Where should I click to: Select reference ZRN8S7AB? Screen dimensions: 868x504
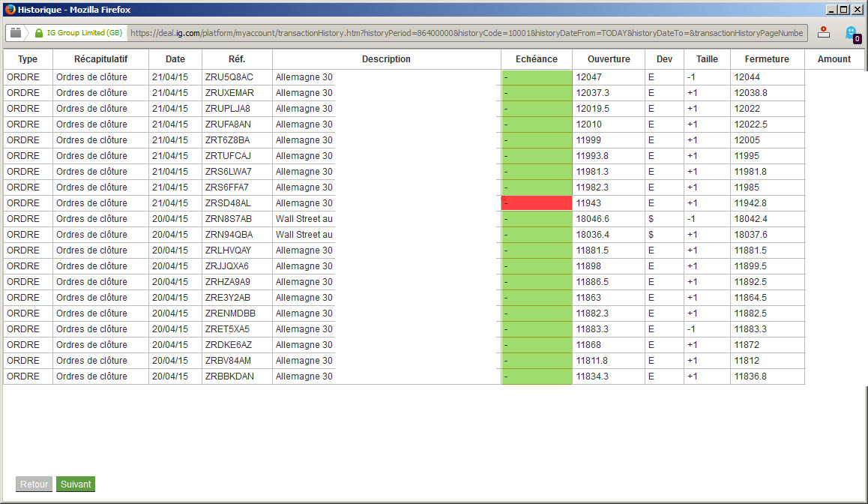(228, 219)
